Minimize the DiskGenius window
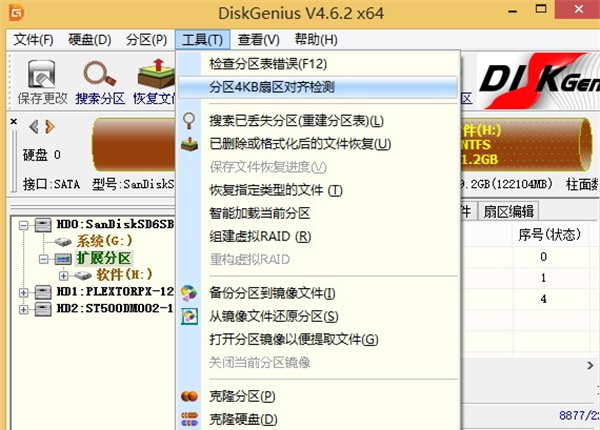This screenshot has width=600, height=430. click(513, 11)
